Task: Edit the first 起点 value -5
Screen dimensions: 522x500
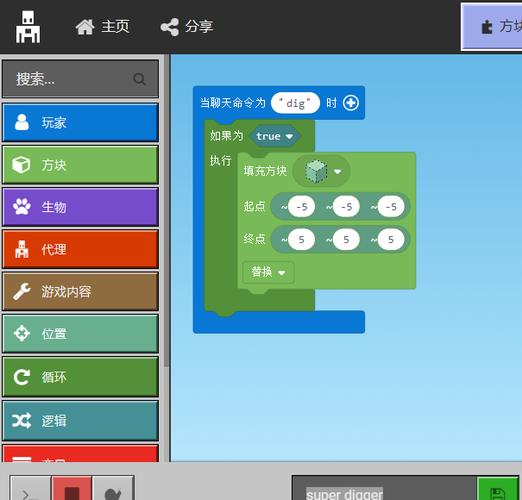Action: (302, 207)
